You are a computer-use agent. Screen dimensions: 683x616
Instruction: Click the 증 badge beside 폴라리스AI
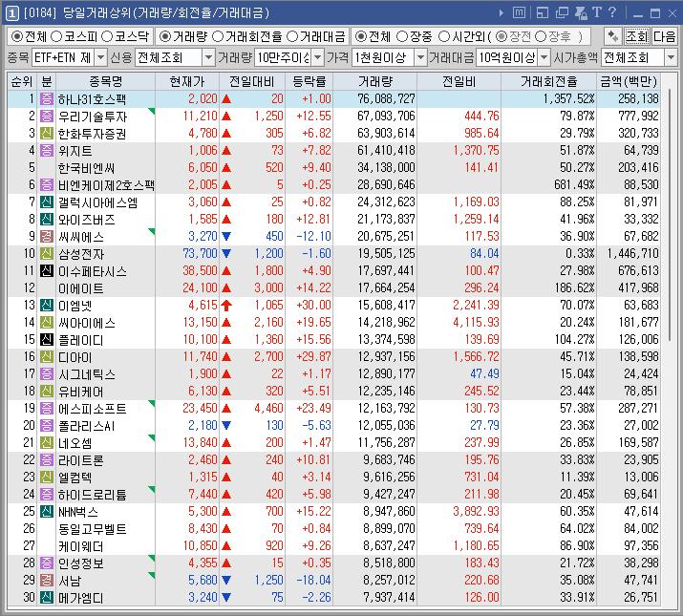click(x=47, y=425)
